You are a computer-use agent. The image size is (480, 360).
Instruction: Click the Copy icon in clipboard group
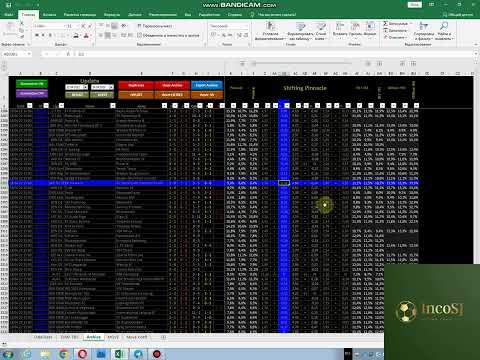(22, 30)
